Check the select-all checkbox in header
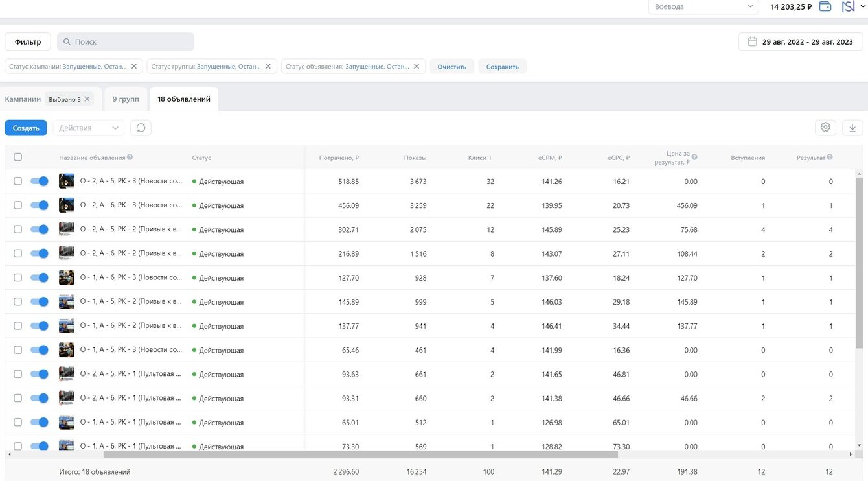The height and width of the screenshot is (481, 868). click(x=18, y=157)
